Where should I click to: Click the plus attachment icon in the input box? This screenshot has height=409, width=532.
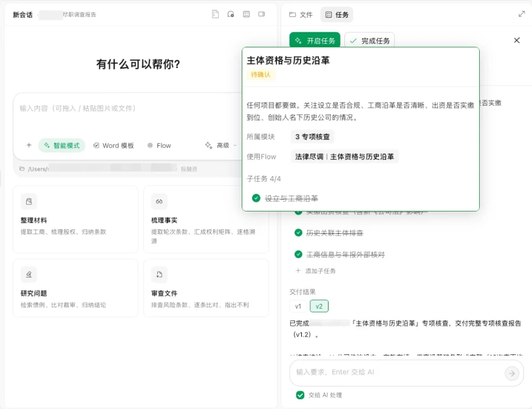pos(29,145)
